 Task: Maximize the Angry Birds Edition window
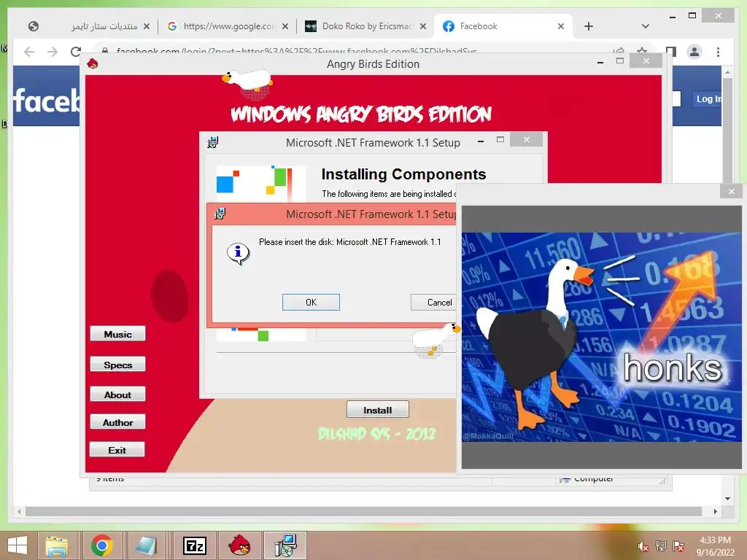(x=620, y=61)
